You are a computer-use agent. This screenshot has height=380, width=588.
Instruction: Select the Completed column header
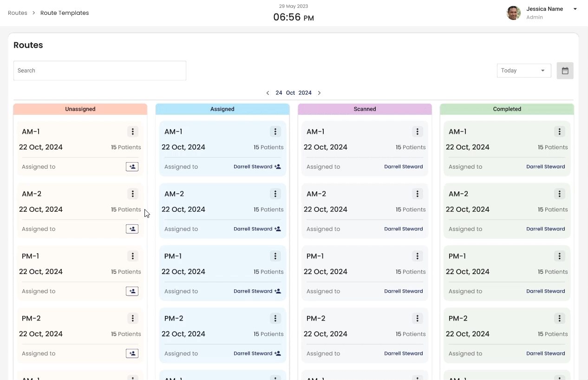click(x=507, y=109)
